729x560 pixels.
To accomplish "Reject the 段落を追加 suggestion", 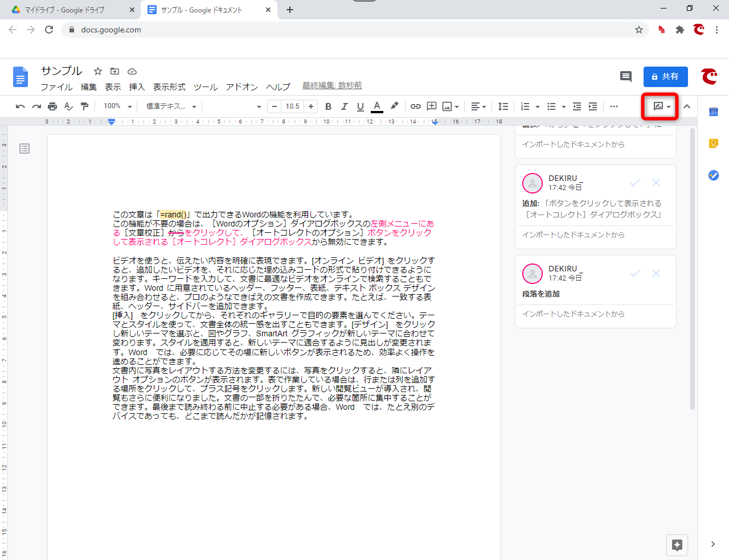I will point(656,273).
